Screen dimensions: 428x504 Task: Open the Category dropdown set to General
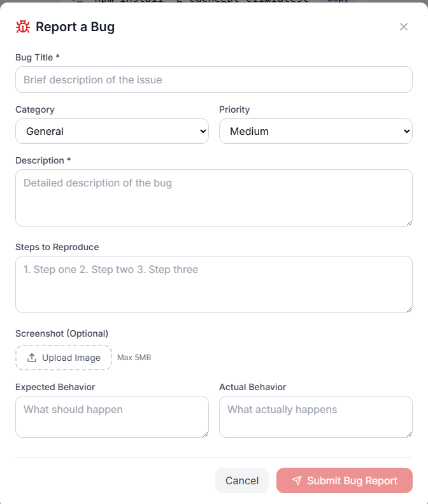pyautogui.click(x=112, y=131)
